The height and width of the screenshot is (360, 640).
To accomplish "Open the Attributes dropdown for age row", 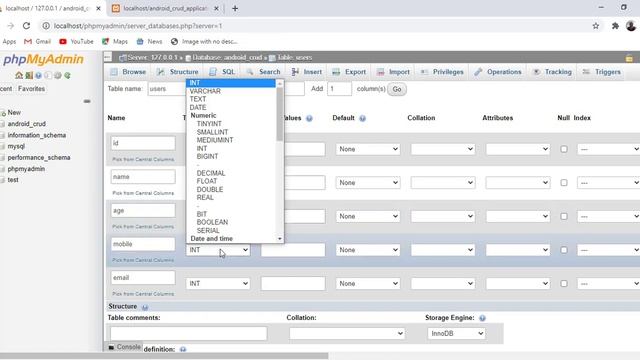I will click(x=518, y=216).
